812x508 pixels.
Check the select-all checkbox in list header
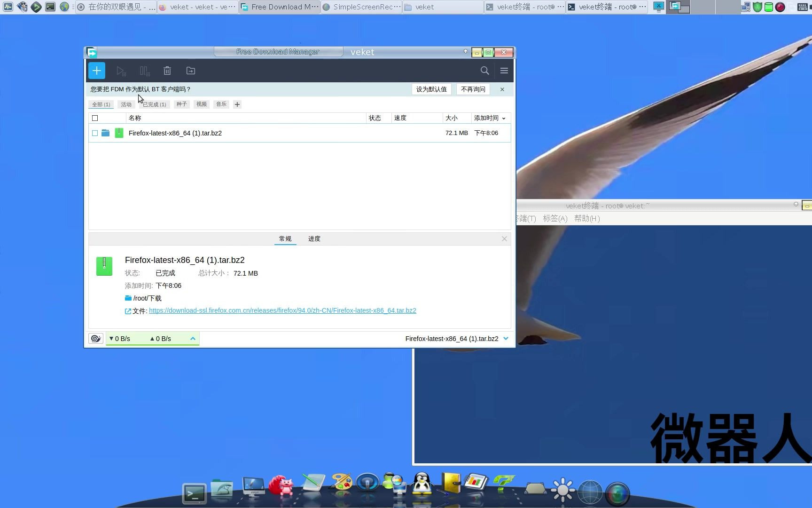95,118
